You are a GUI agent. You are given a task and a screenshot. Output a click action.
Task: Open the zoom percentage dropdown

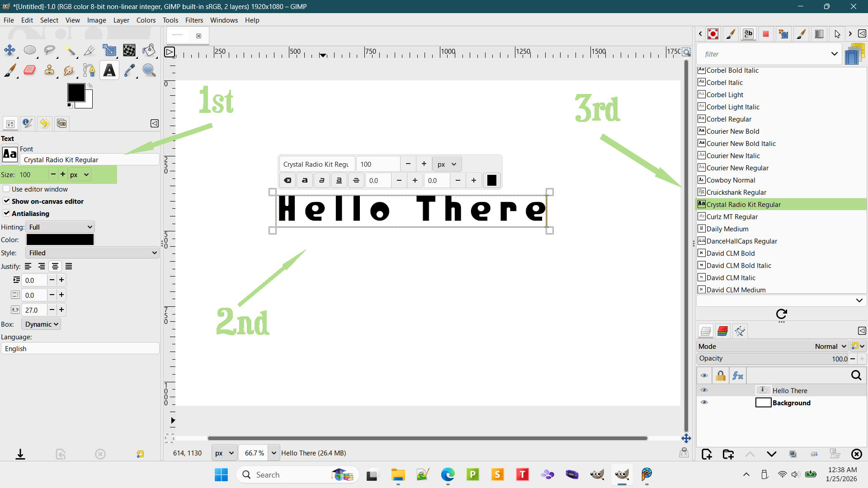274,453
